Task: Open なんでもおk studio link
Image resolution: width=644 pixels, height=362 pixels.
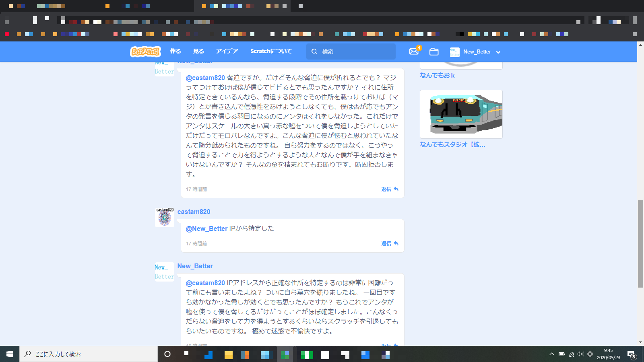Action: 437,75
